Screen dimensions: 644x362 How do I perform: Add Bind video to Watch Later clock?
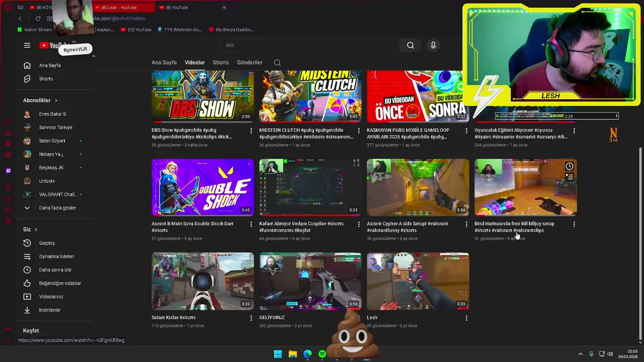coord(569,166)
